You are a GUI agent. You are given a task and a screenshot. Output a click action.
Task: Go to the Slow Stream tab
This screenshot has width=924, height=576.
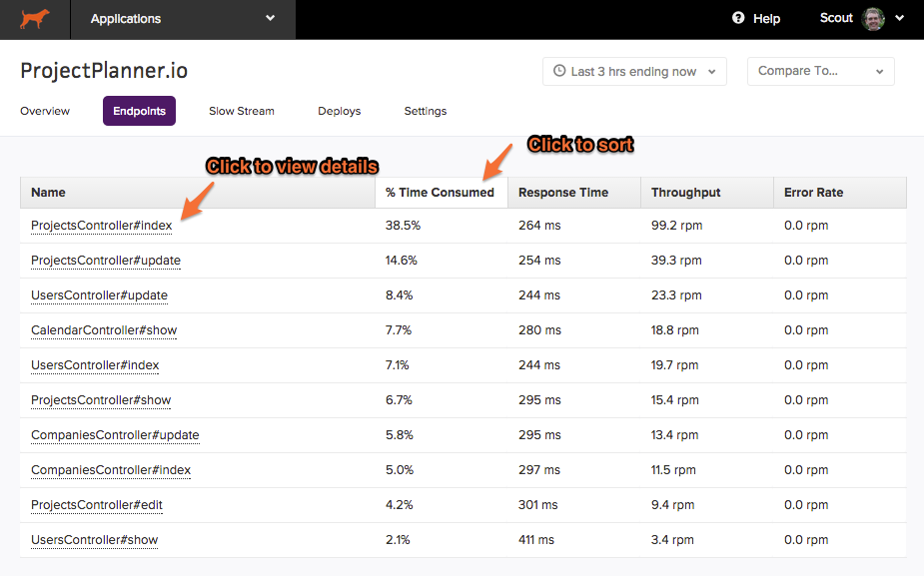tap(242, 111)
